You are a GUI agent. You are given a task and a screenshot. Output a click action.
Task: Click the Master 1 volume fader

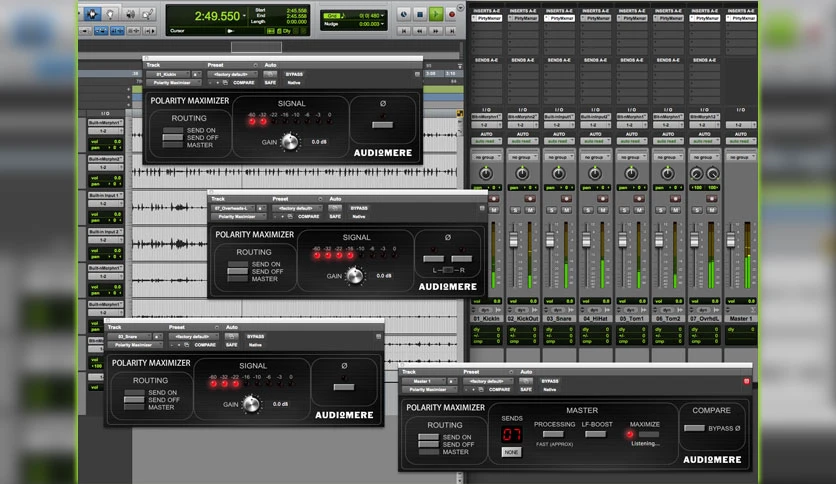click(x=730, y=241)
